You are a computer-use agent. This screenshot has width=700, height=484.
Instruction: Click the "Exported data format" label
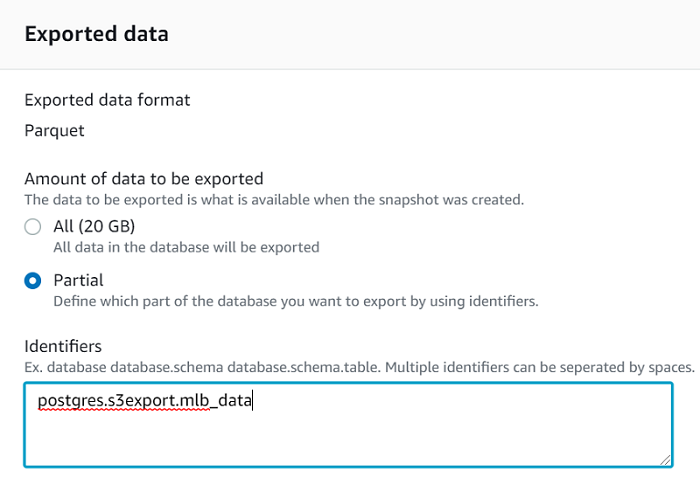pos(107,100)
